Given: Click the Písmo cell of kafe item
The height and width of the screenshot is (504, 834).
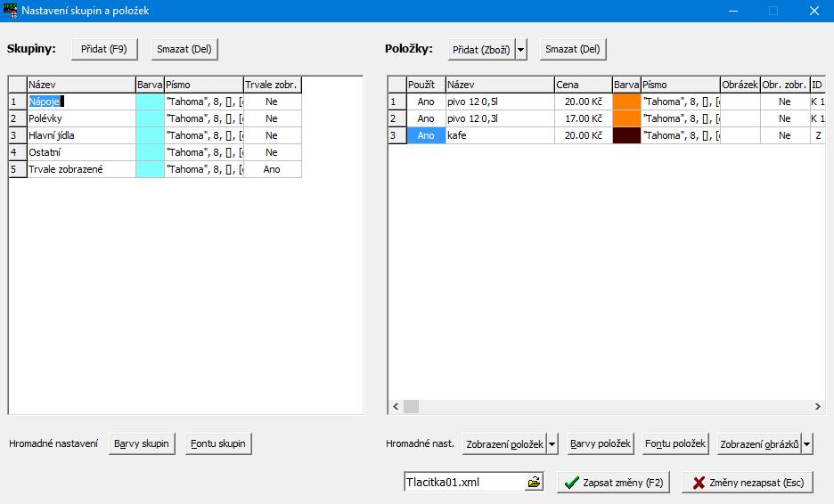Looking at the screenshot, I should (681, 135).
